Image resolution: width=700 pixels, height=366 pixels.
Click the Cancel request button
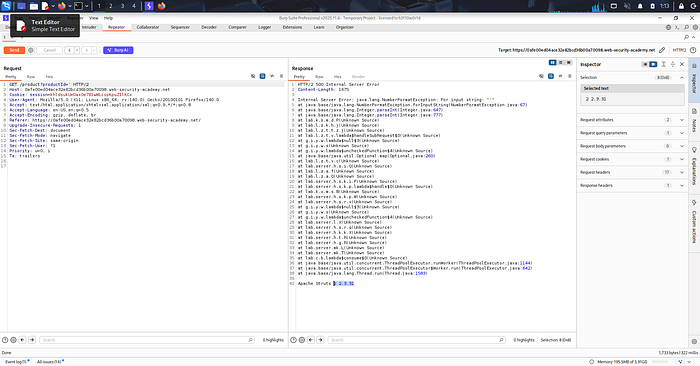pos(50,50)
